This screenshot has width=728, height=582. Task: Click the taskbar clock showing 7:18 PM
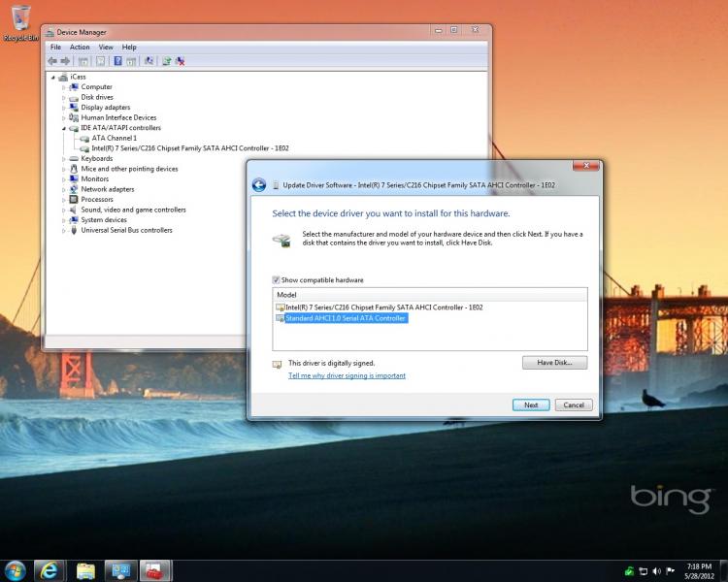(699, 571)
